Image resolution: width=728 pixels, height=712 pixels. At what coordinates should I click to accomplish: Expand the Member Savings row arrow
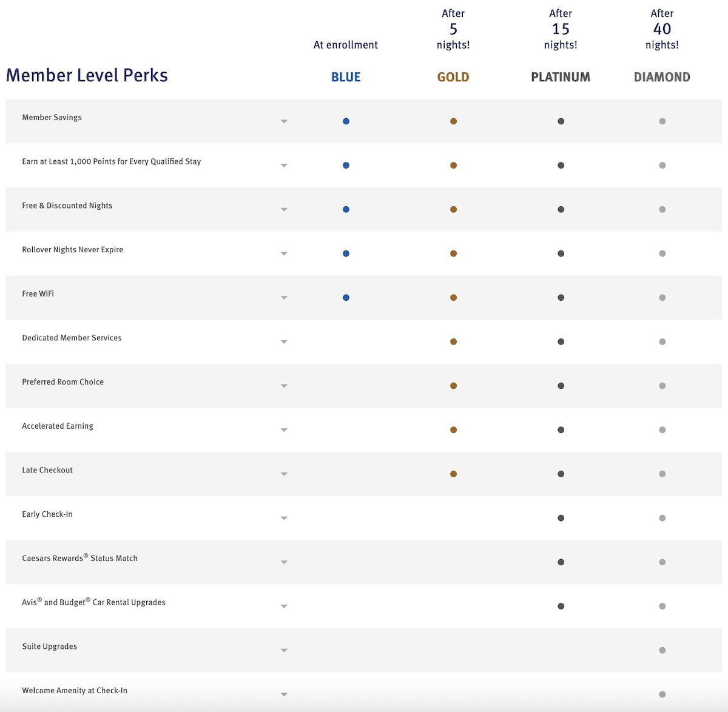coord(284,121)
